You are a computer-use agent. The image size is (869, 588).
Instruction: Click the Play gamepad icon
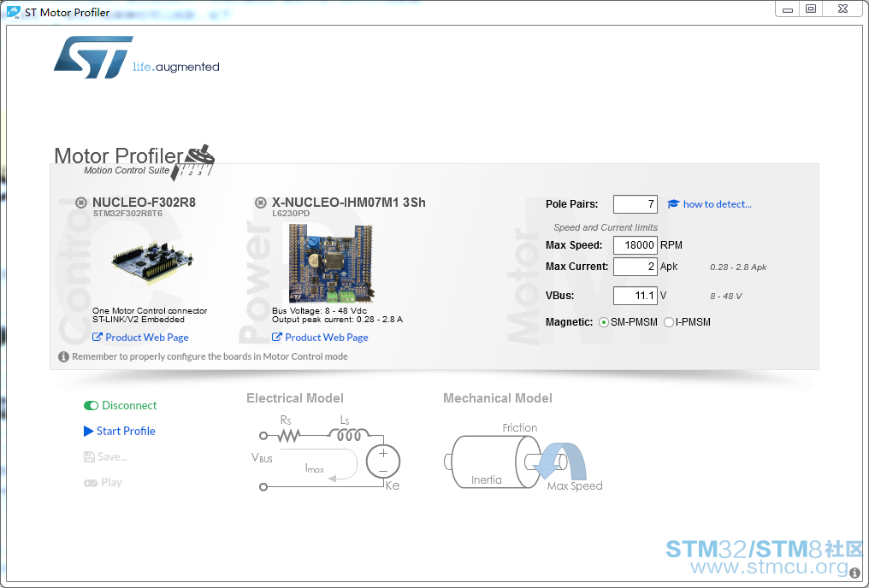91,483
